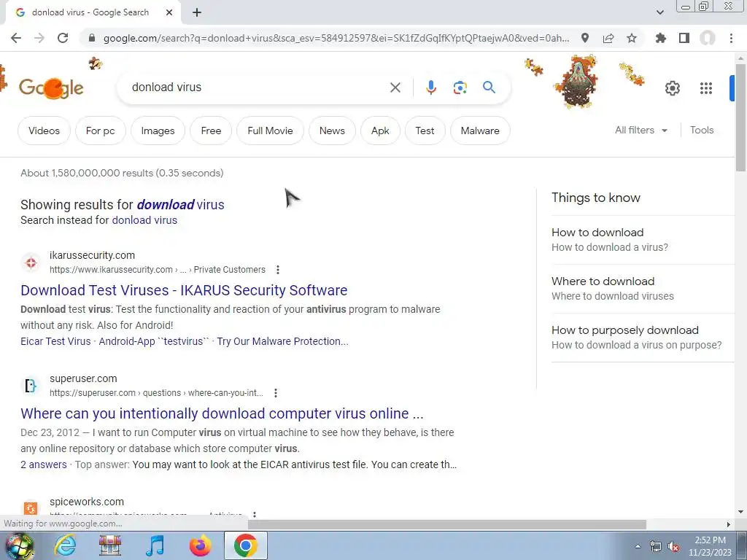Clear the search box with the X
747x560 pixels.
click(x=395, y=87)
